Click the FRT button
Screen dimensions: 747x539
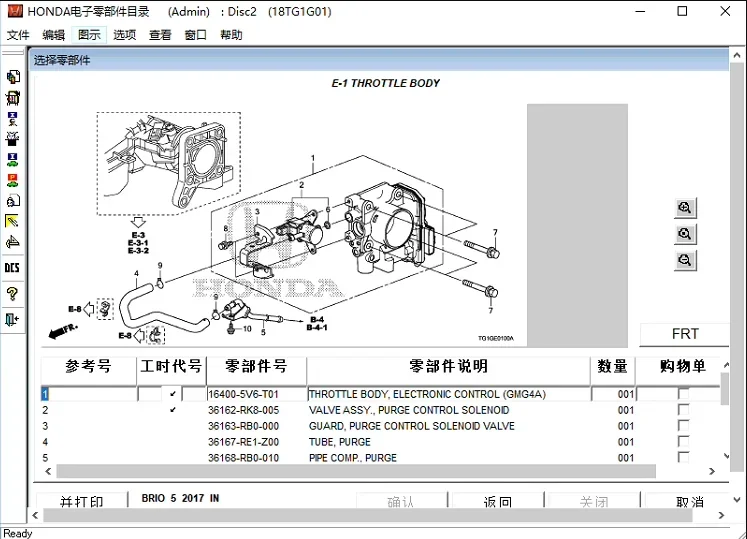(685, 334)
